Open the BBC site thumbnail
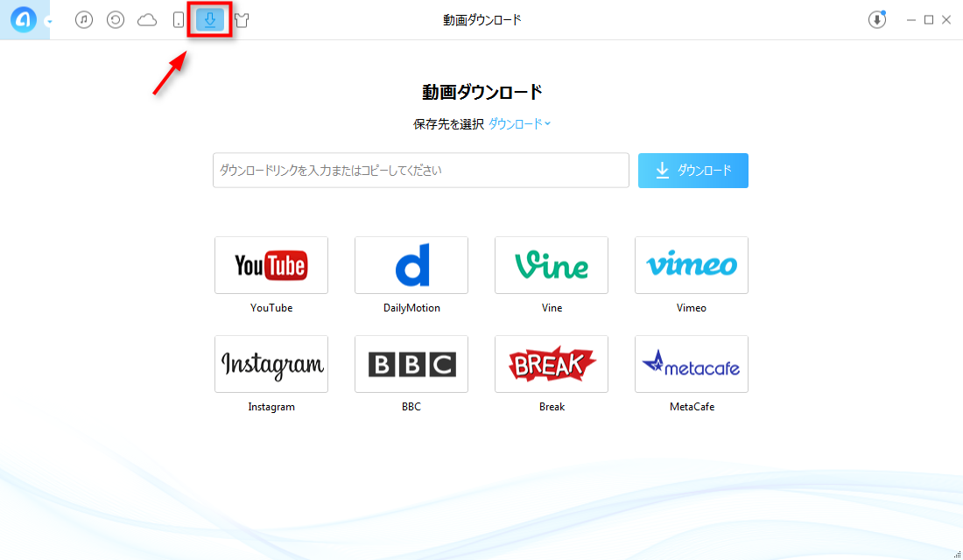The image size is (963, 560). coord(411,364)
